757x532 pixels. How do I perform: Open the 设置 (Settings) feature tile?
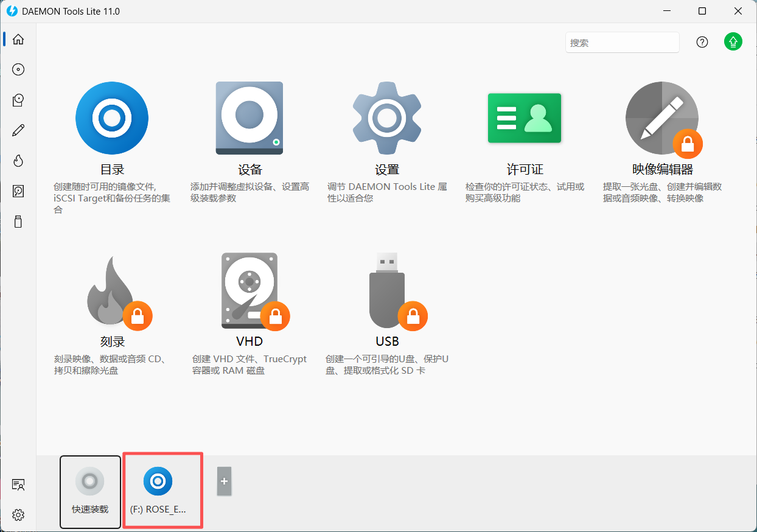pos(387,117)
